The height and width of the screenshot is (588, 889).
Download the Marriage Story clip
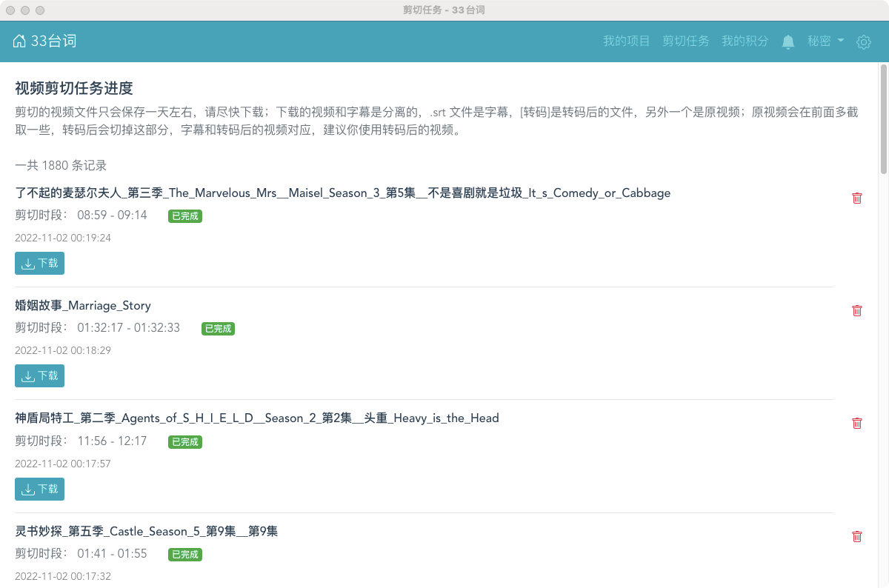click(x=39, y=375)
